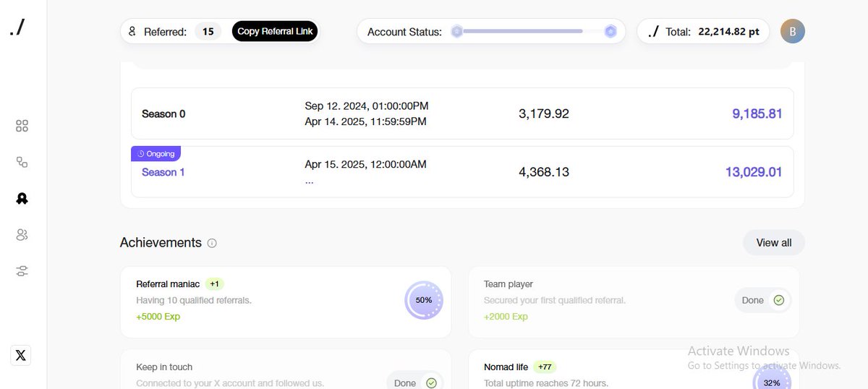Viewport: 868px width, 389px height.
Task: Click Account Status label
Action: (404, 32)
